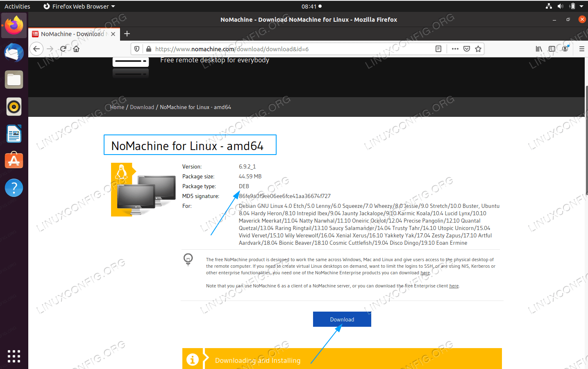The image size is (588, 369).
Task: Launch Thunderbird mail from the dock
Action: click(14, 52)
